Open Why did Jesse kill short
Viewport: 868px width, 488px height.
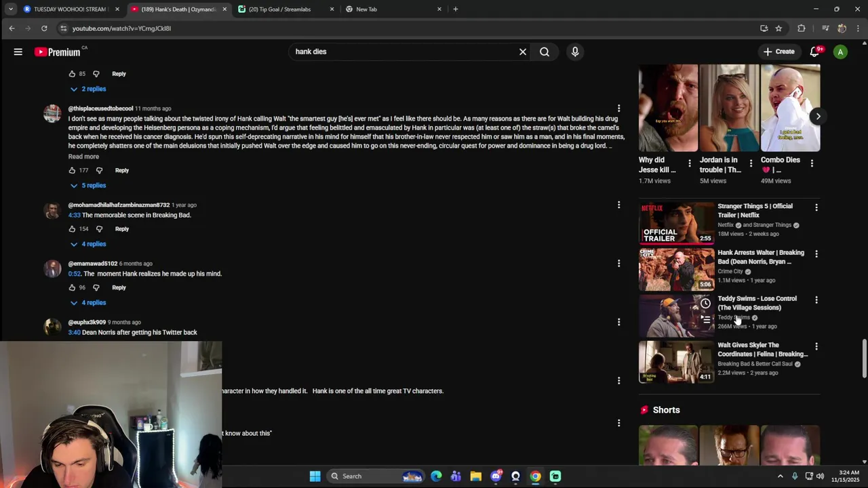668,108
